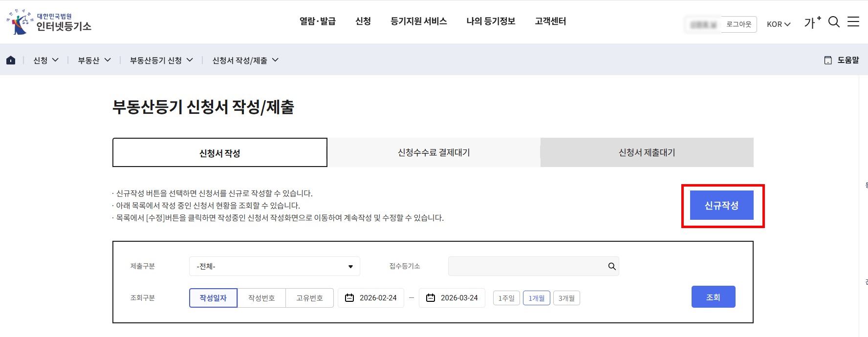The image size is (868, 337).
Task: Open the 제출구분 -전체- dropdown
Action: 274,266
